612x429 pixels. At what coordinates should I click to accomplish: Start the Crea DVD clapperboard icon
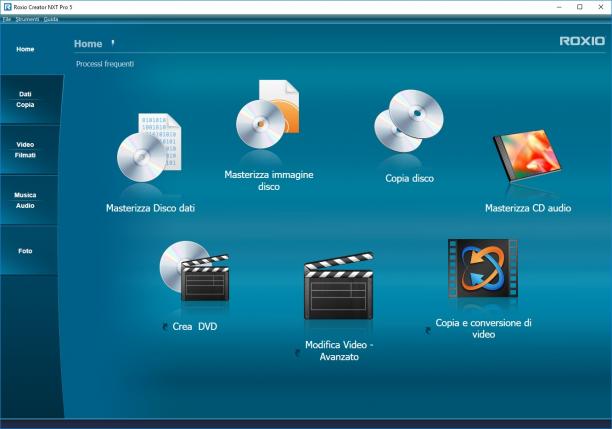tap(194, 271)
